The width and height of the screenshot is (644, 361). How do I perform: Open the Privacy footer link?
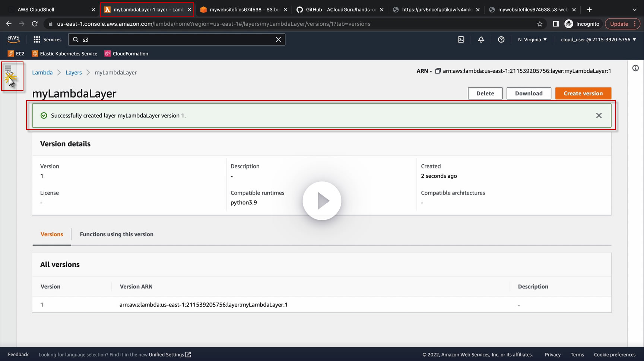pos(553,355)
